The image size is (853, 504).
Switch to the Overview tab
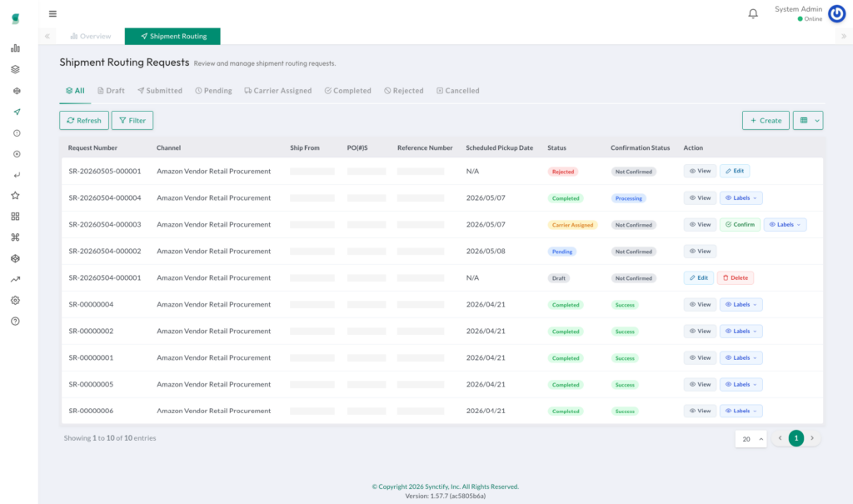pyautogui.click(x=90, y=37)
